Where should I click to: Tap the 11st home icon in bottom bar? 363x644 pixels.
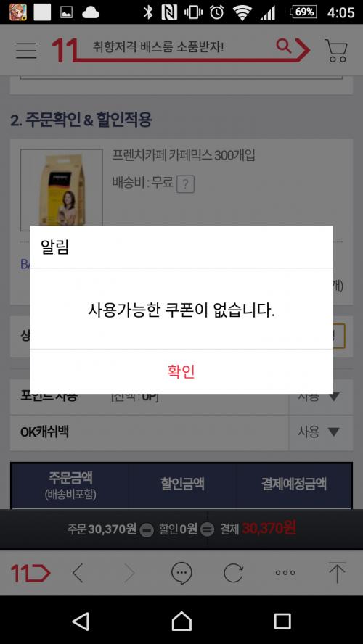(30, 572)
